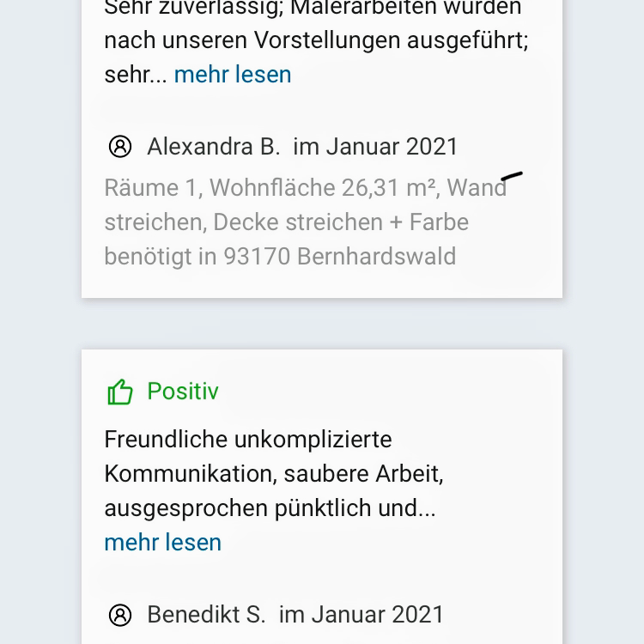Click the reviewer name Benedikt S.

coord(206,615)
